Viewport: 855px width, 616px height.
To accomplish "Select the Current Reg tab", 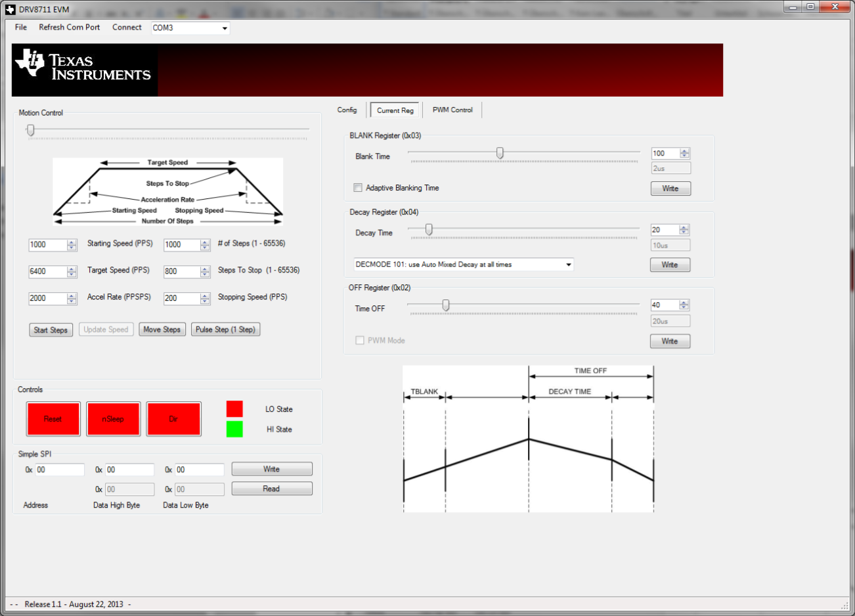I will 395,110.
